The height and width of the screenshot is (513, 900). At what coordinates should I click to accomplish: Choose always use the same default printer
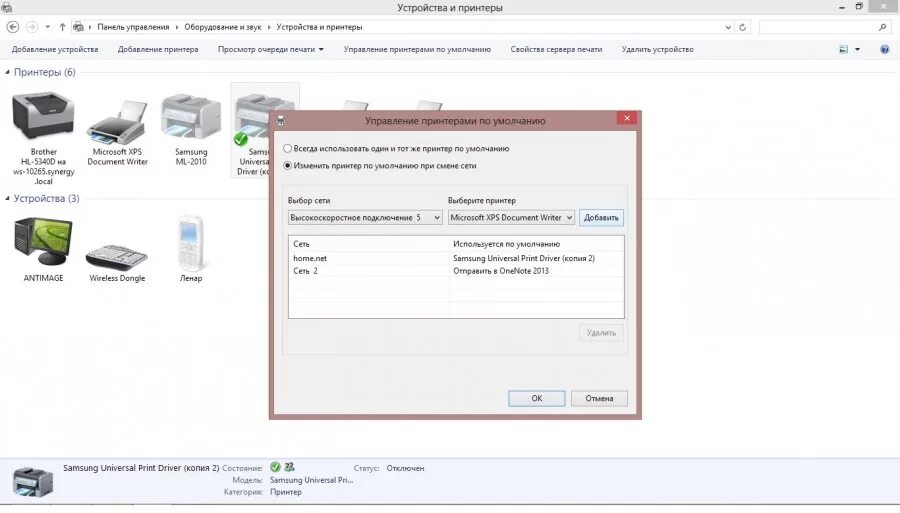288,149
